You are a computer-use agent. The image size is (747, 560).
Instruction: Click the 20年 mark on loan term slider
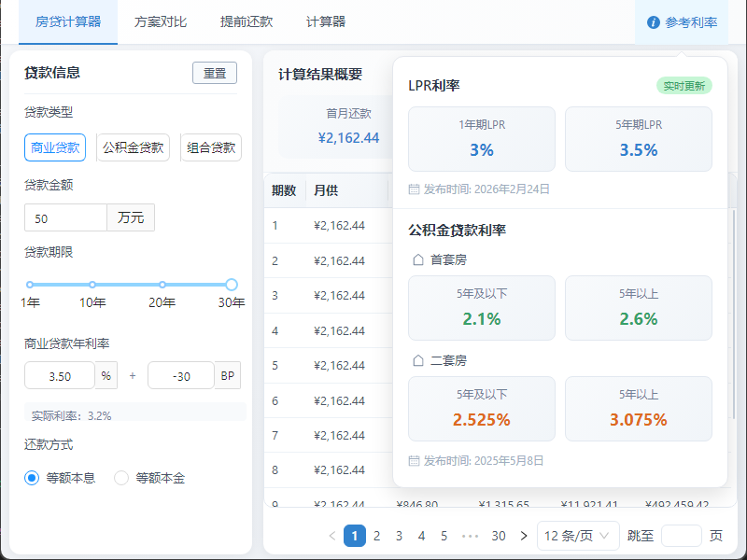point(162,285)
